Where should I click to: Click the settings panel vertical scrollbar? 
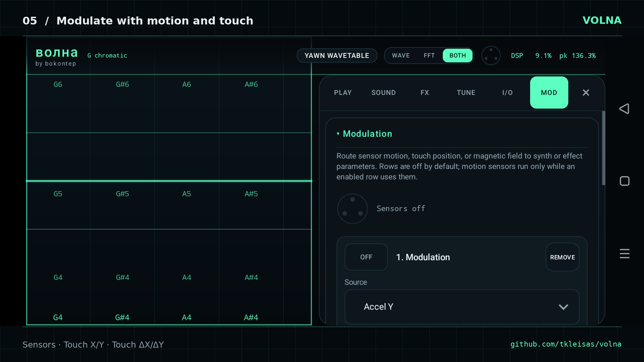tap(603, 148)
